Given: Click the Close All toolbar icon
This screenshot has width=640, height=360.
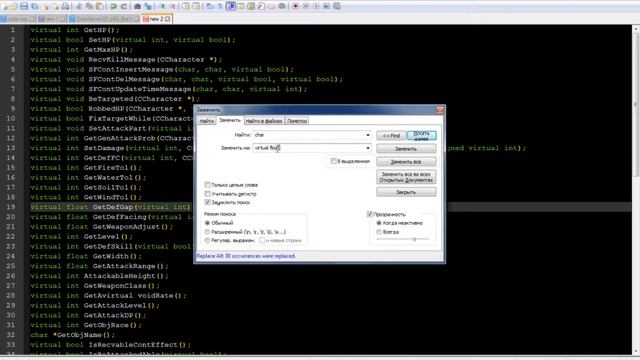Looking at the screenshot, I should coord(56,6).
